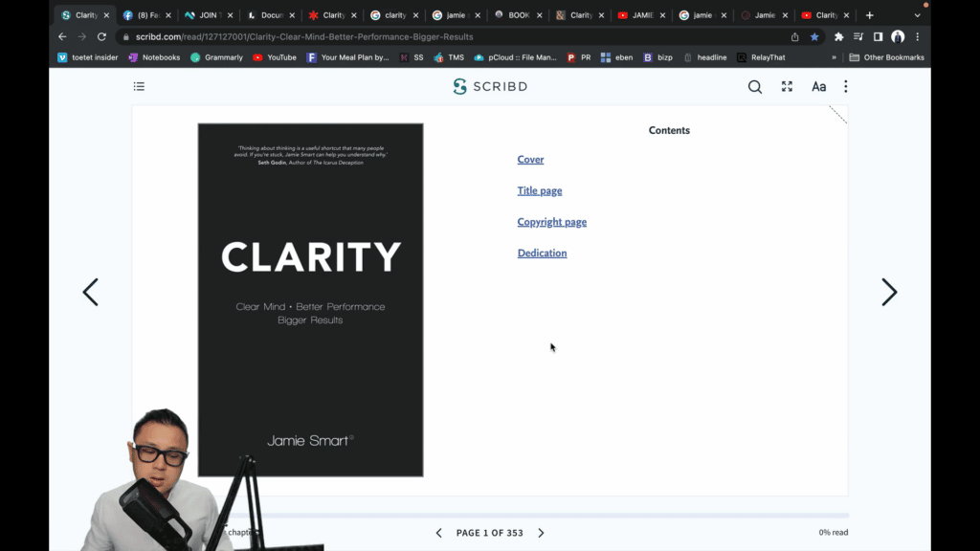Viewport: 980px width, 551px height.
Task: Click the small previous-page chevron beside page count
Action: 438,533
